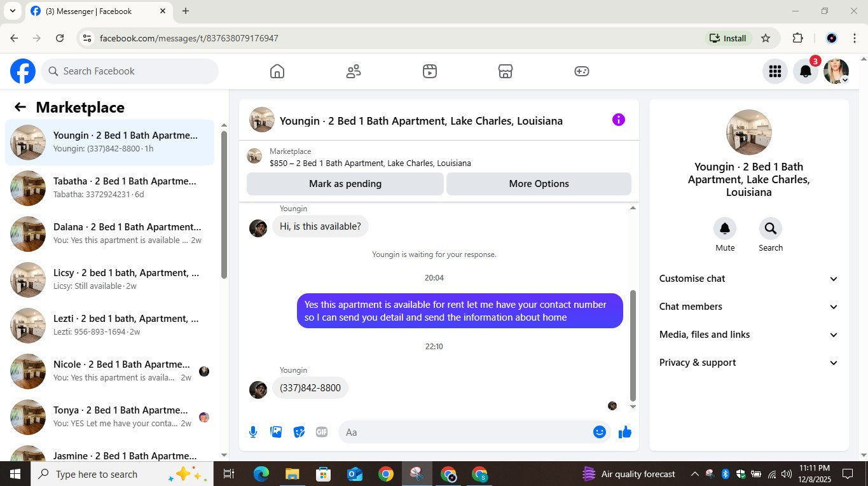Open Tabatha conversation in list
Viewport: 868px width, 486px height.
click(x=110, y=188)
